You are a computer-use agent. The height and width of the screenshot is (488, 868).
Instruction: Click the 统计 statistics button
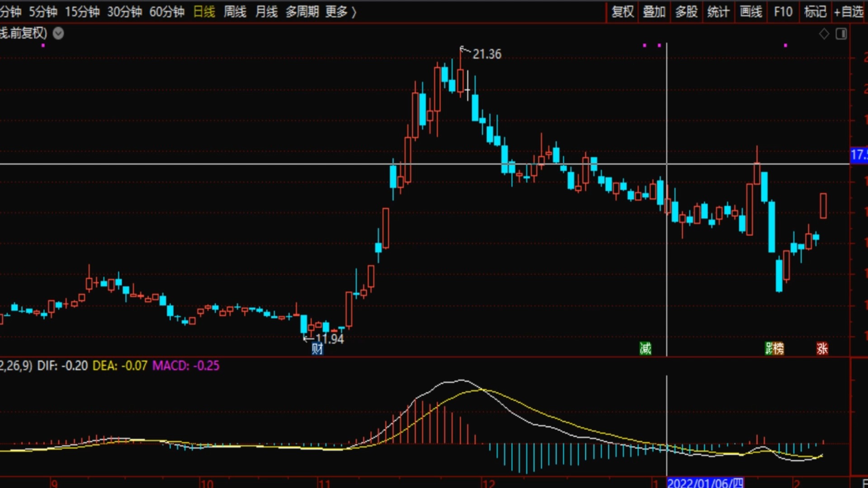click(718, 12)
